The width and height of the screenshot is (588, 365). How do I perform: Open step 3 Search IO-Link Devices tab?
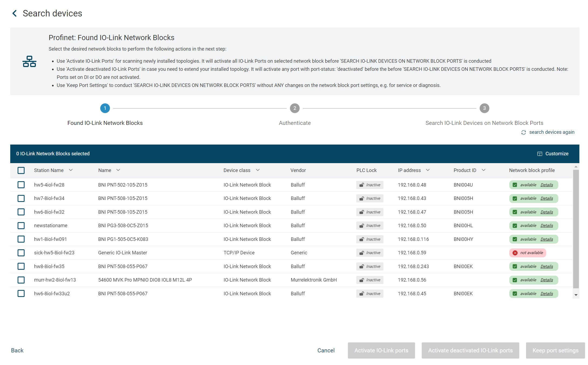point(484,108)
